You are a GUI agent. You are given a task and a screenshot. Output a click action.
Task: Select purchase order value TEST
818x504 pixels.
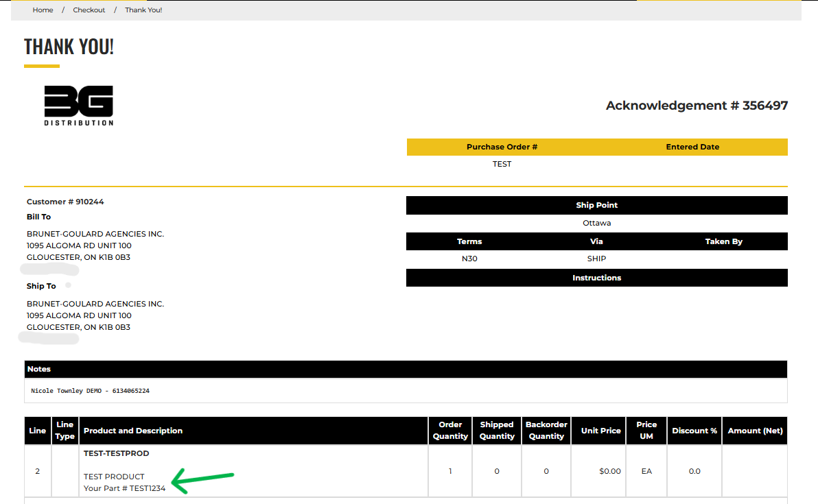click(502, 164)
